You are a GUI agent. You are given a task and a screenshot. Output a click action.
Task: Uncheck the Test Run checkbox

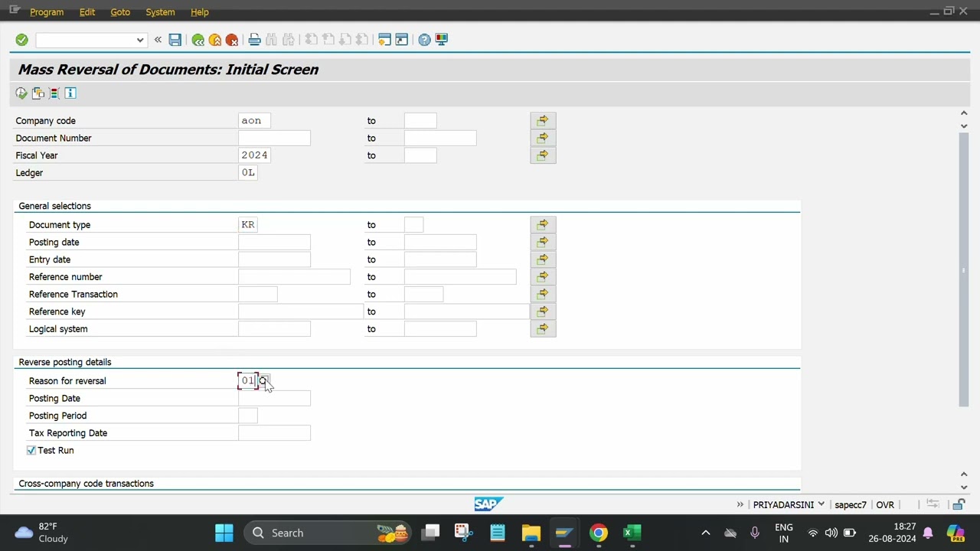31,451
